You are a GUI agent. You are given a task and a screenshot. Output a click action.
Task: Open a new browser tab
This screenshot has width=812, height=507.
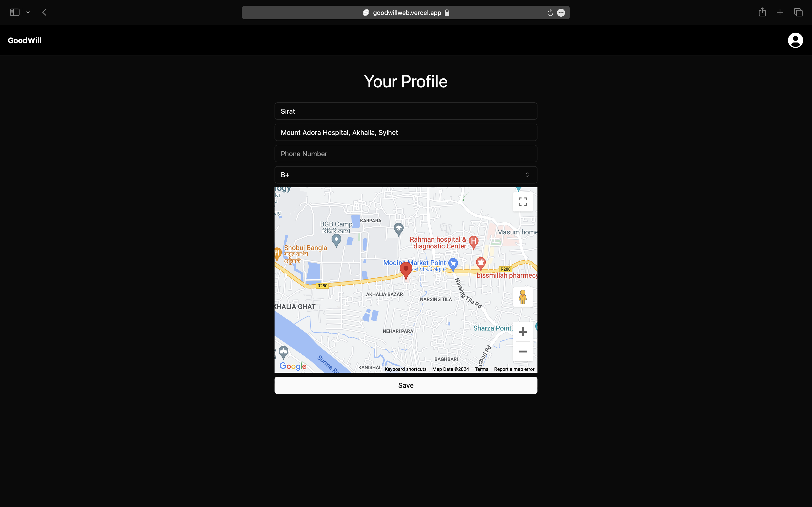(780, 12)
